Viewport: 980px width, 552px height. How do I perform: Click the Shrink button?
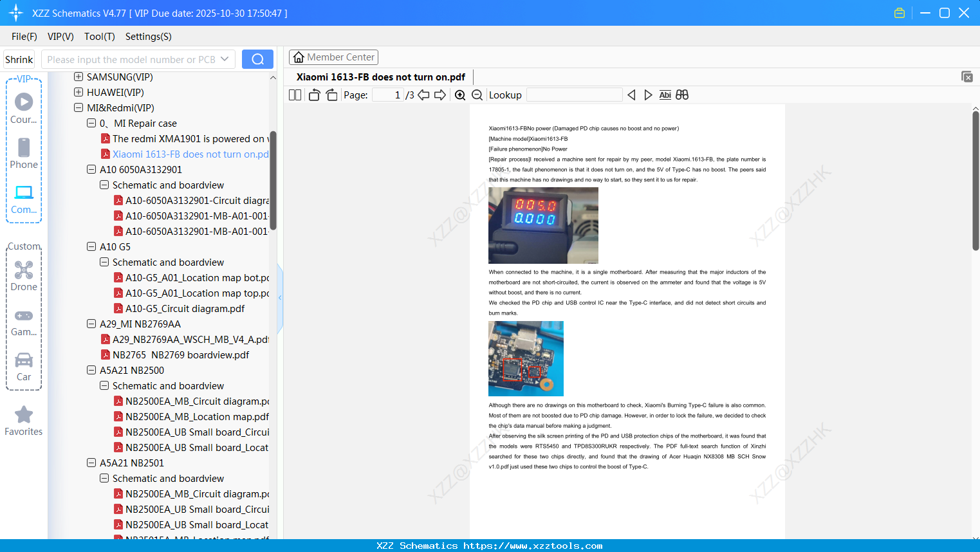click(x=19, y=59)
